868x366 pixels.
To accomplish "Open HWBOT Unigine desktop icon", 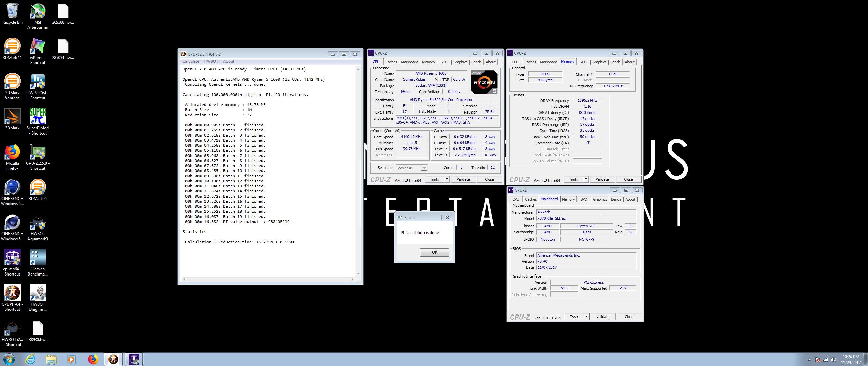I will click(x=38, y=298).
